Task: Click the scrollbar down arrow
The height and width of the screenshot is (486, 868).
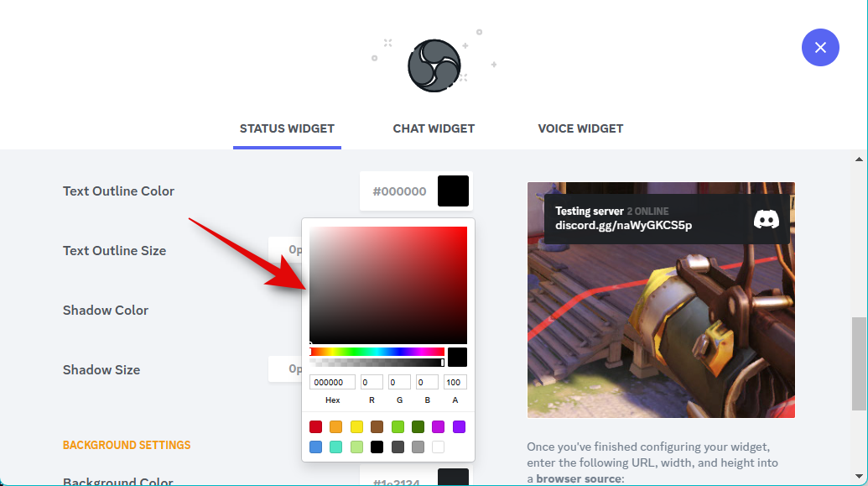Action: coord(859,476)
